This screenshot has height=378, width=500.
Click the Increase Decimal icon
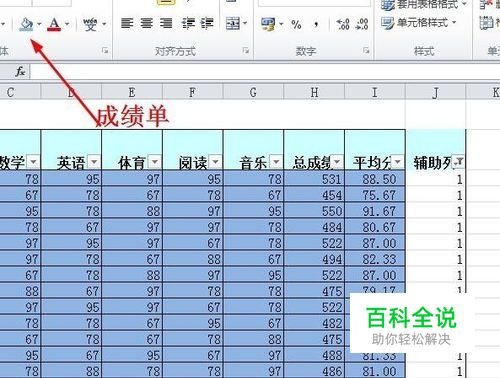point(343,24)
